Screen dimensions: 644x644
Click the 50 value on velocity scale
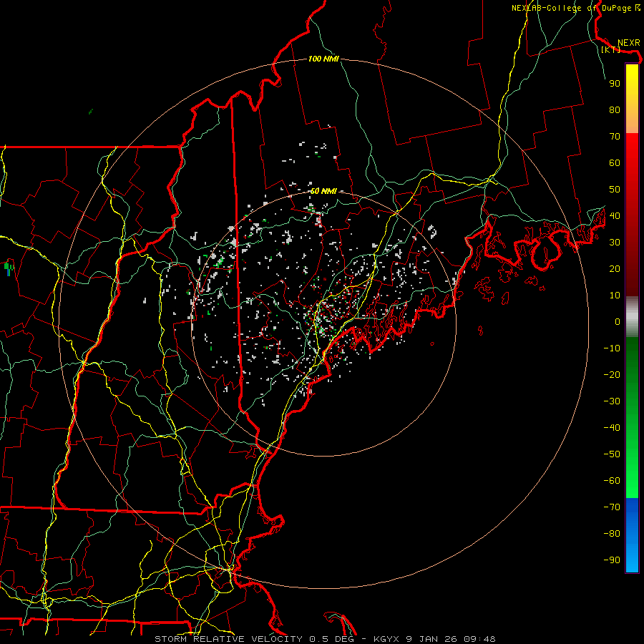(x=615, y=190)
